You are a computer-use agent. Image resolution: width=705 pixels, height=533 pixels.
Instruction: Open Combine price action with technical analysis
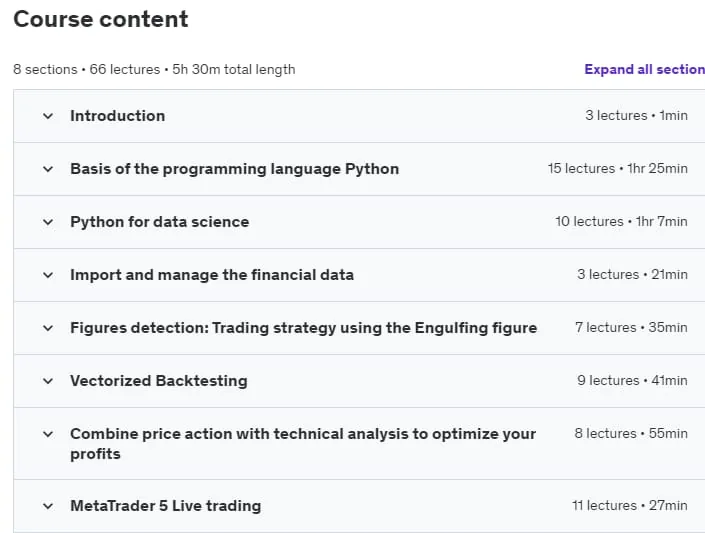tap(303, 443)
